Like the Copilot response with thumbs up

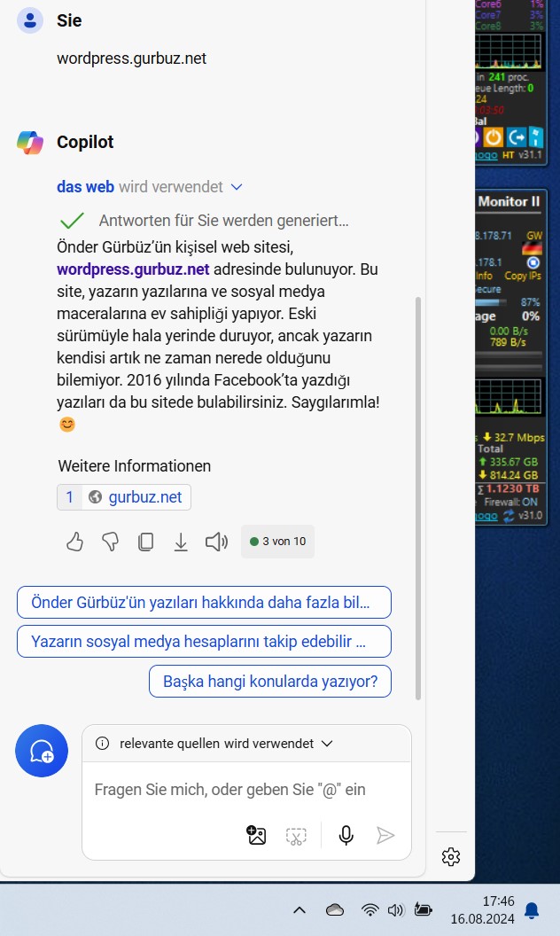74,542
